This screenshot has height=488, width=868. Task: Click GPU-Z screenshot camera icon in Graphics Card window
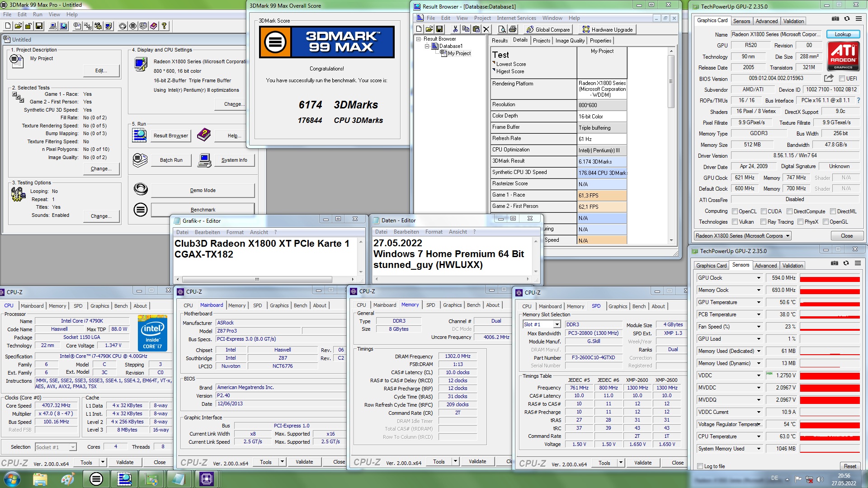coord(835,19)
